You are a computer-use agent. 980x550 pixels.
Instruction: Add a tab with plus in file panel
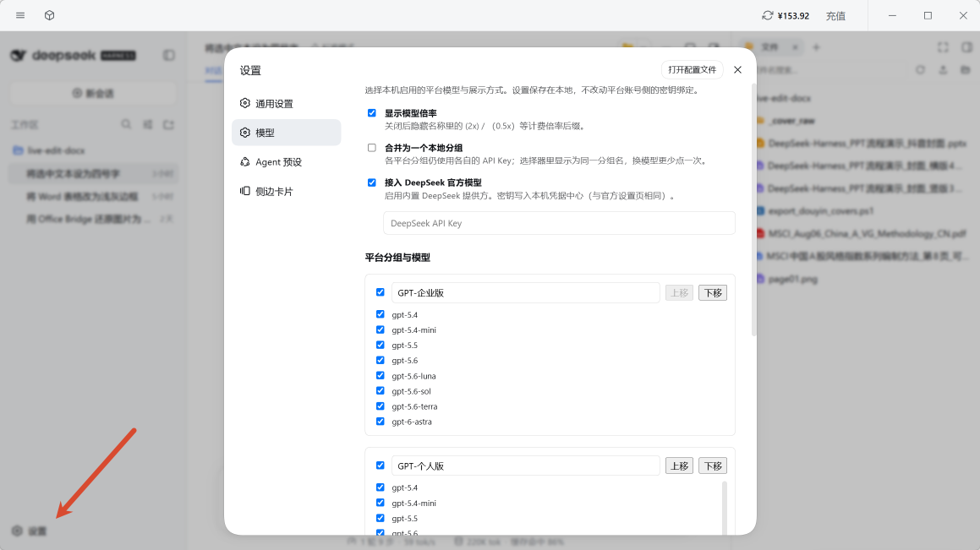pyautogui.click(x=816, y=46)
